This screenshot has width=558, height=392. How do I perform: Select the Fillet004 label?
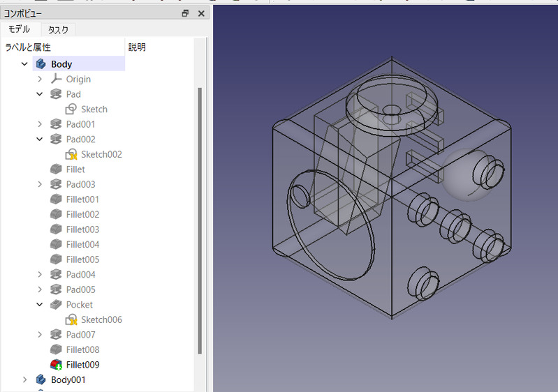point(82,245)
